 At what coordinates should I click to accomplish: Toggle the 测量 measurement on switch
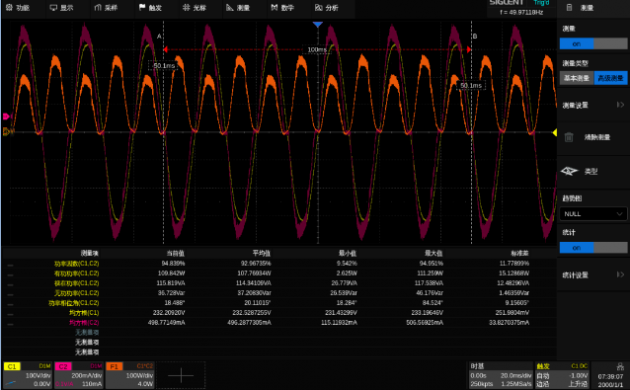tap(593, 44)
